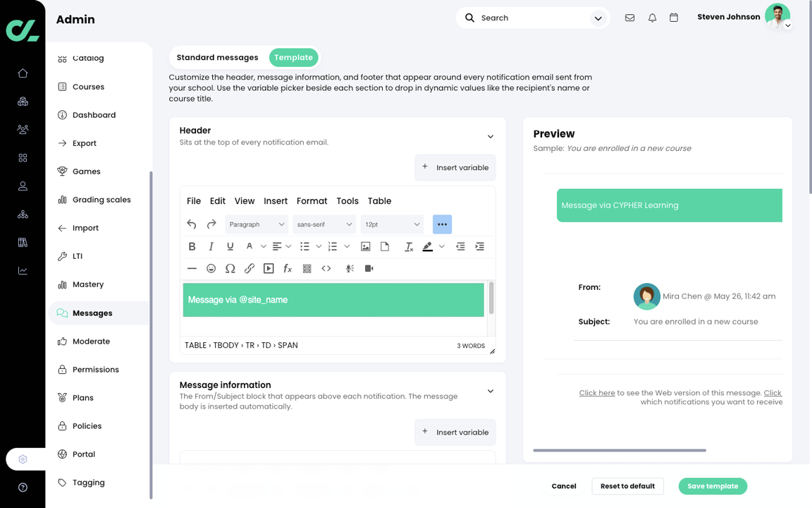
Task: Decrease indent in the editor
Action: [460, 247]
